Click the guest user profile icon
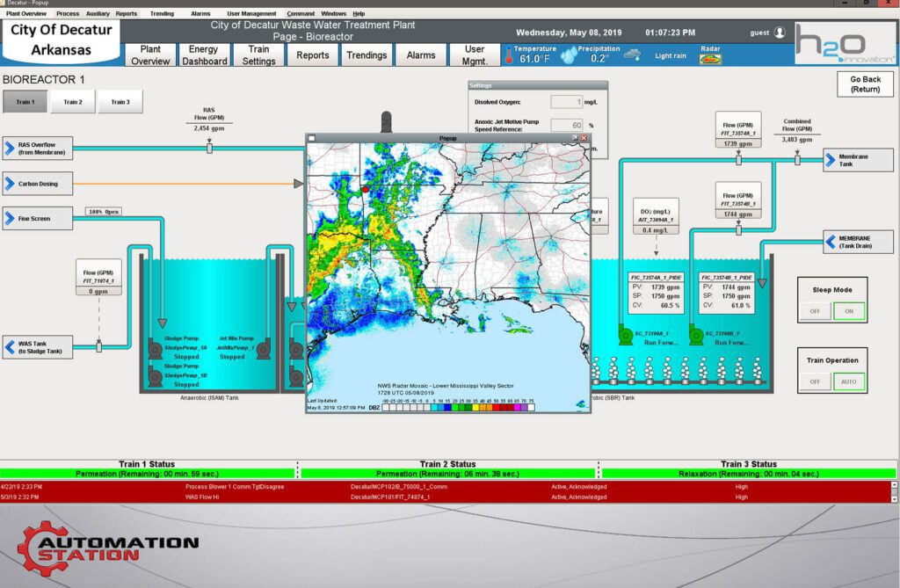 point(779,33)
